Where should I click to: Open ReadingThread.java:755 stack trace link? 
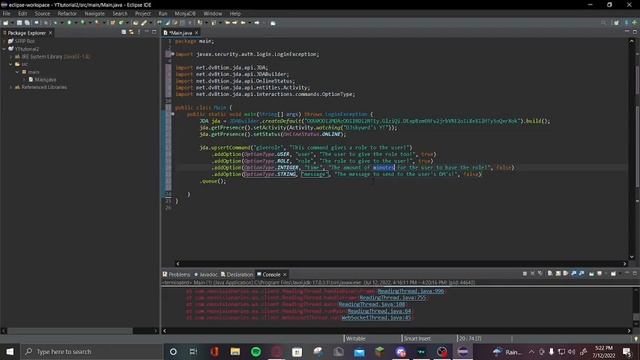point(393,298)
